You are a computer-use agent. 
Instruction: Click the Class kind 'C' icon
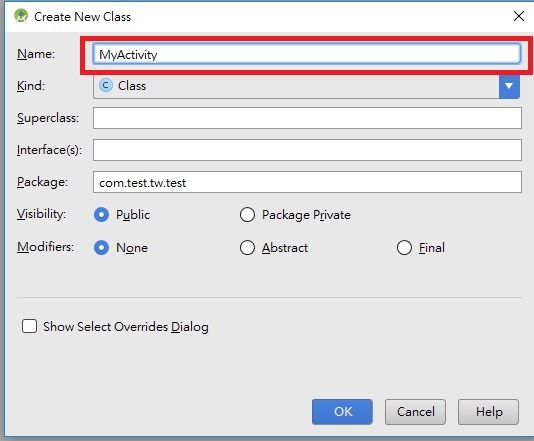pos(106,85)
